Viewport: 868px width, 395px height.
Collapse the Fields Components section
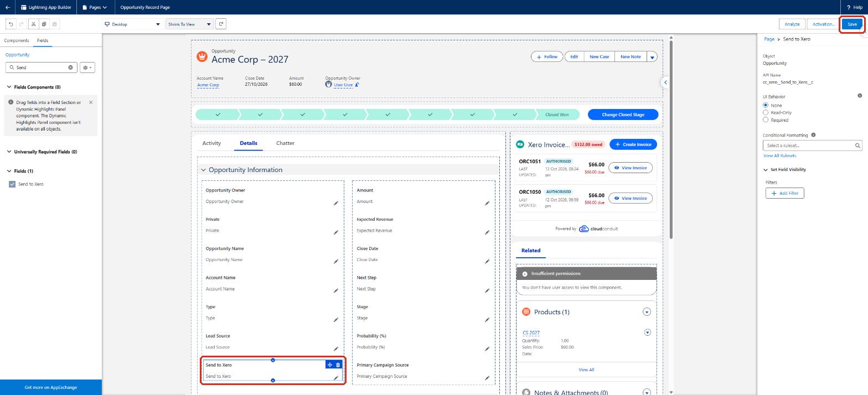(x=9, y=87)
